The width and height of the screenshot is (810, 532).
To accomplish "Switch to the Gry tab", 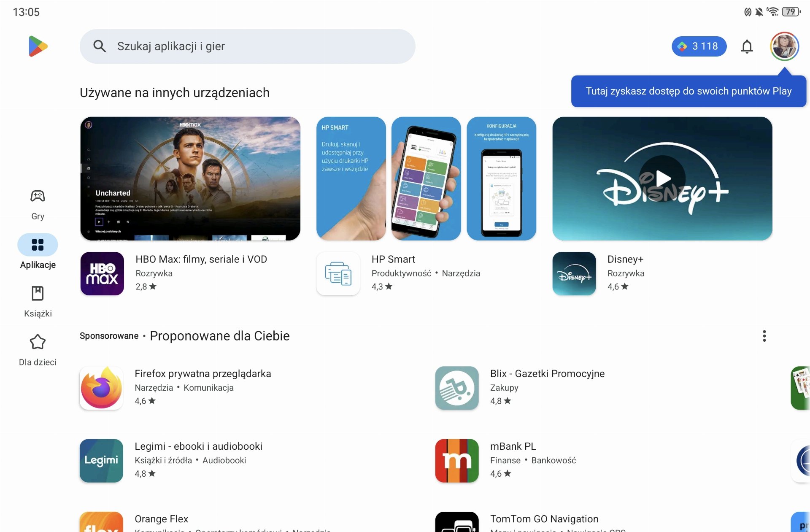I will 38,205.
